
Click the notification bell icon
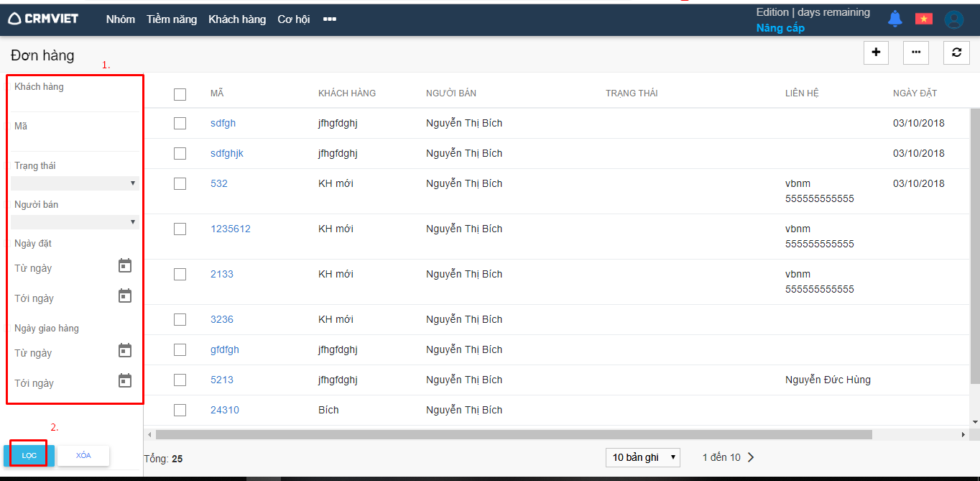(895, 19)
